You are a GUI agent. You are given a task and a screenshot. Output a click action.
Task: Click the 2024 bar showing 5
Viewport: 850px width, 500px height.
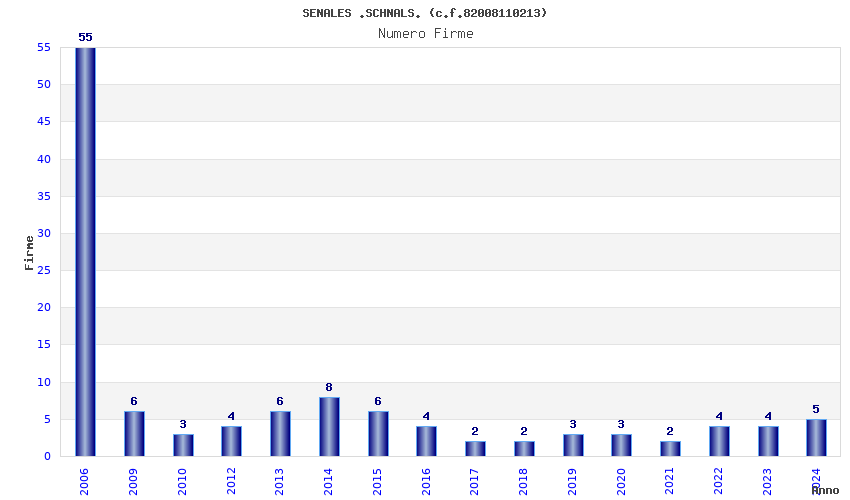pyautogui.click(x=816, y=438)
